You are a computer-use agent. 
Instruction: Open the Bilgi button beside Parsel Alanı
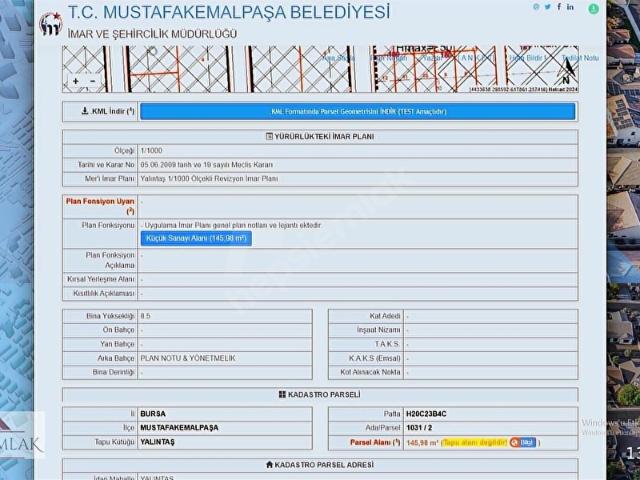(522, 442)
